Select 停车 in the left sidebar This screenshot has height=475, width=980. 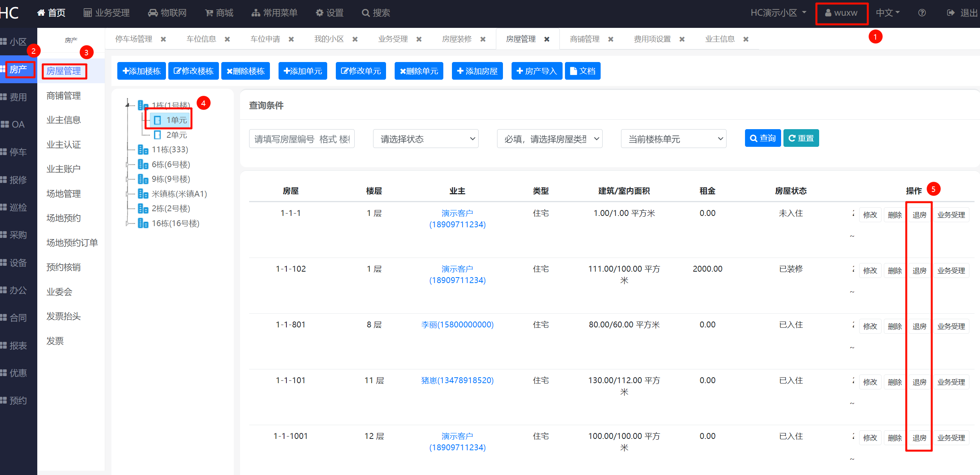click(x=18, y=152)
